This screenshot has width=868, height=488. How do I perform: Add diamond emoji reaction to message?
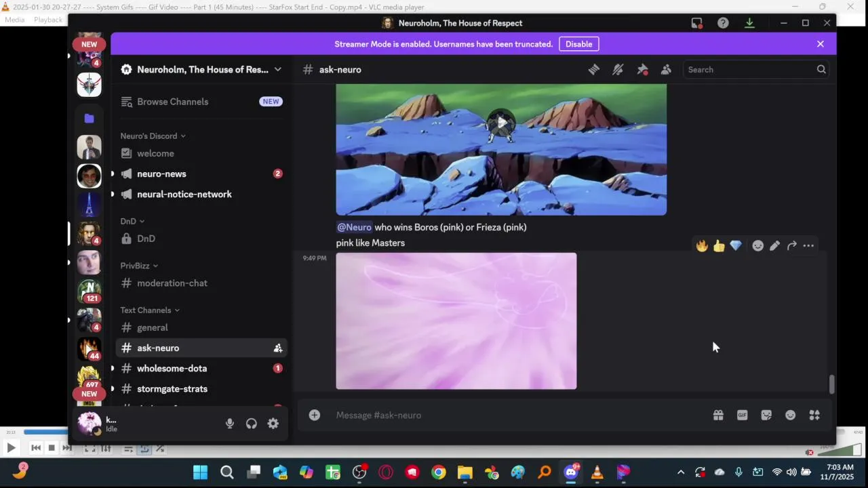point(736,245)
